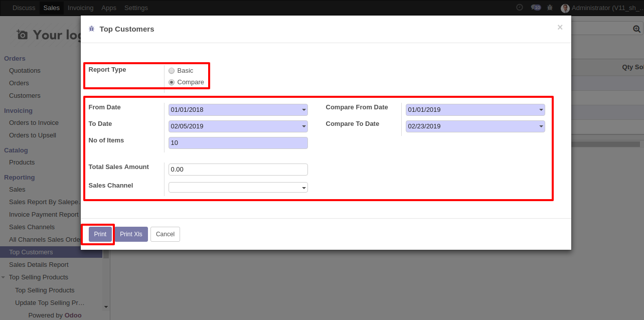Click the camera logo placeholder icon
The height and width of the screenshot is (320, 644).
pos(22,35)
